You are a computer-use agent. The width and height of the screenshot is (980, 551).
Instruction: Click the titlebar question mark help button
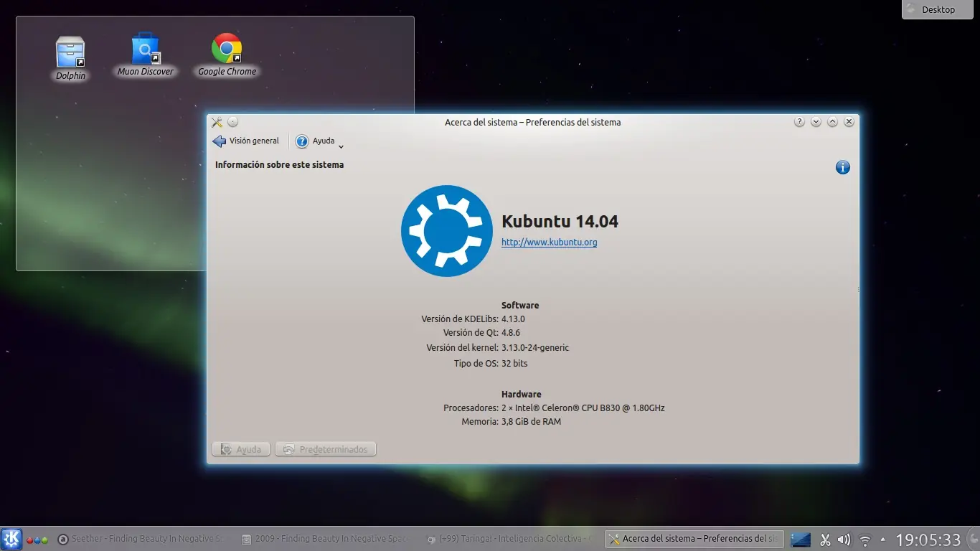tap(799, 122)
